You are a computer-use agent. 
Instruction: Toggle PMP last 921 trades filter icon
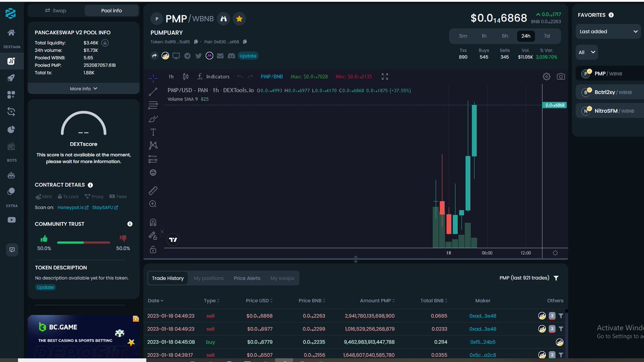(x=556, y=278)
